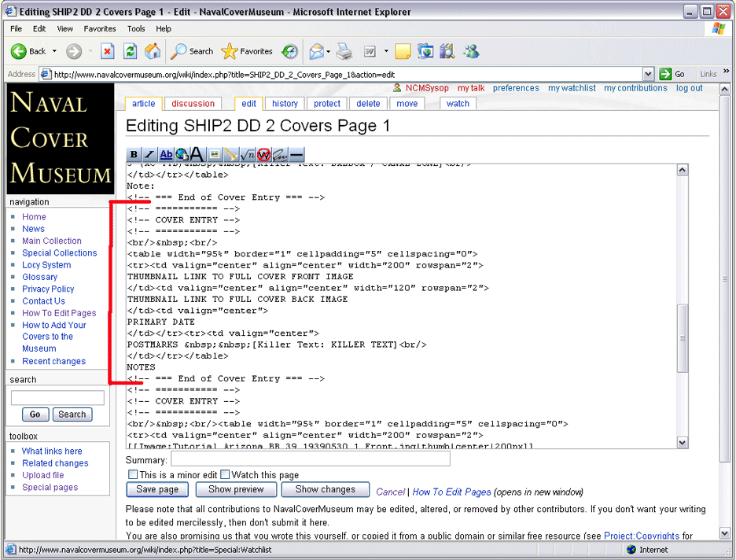Open the address bar URL dropdown

click(648, 74)
